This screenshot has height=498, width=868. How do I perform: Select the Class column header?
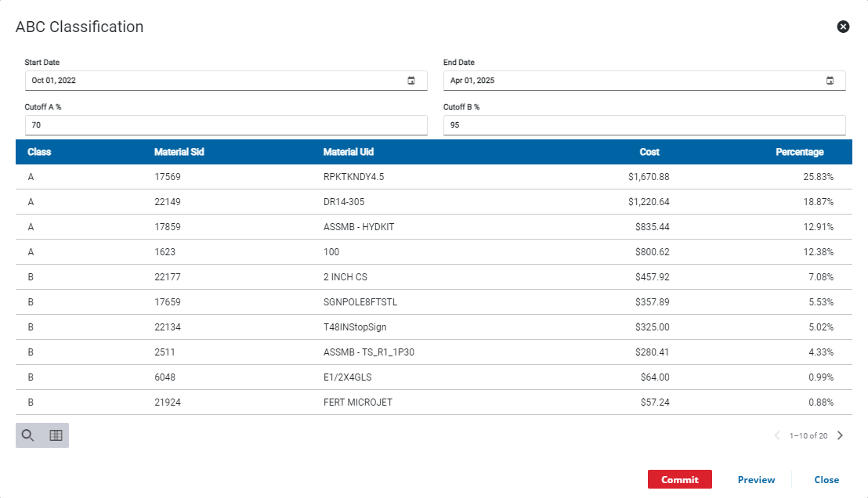(x=38, y=151)
